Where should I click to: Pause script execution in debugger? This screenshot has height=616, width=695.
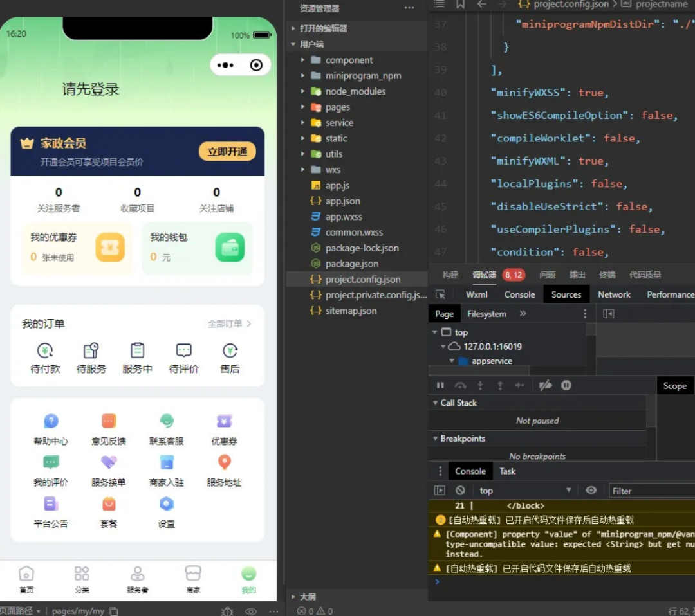440,386
